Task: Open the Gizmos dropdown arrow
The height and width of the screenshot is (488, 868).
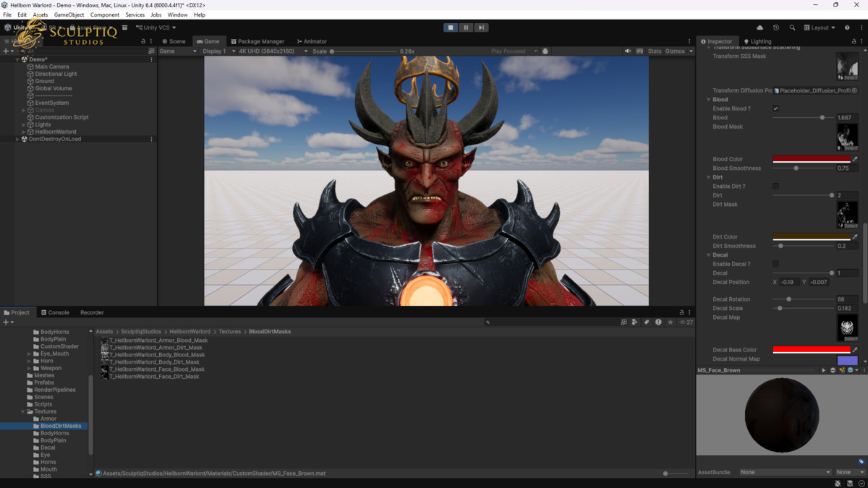Action: pyautogui.click(x=691, y=51)
